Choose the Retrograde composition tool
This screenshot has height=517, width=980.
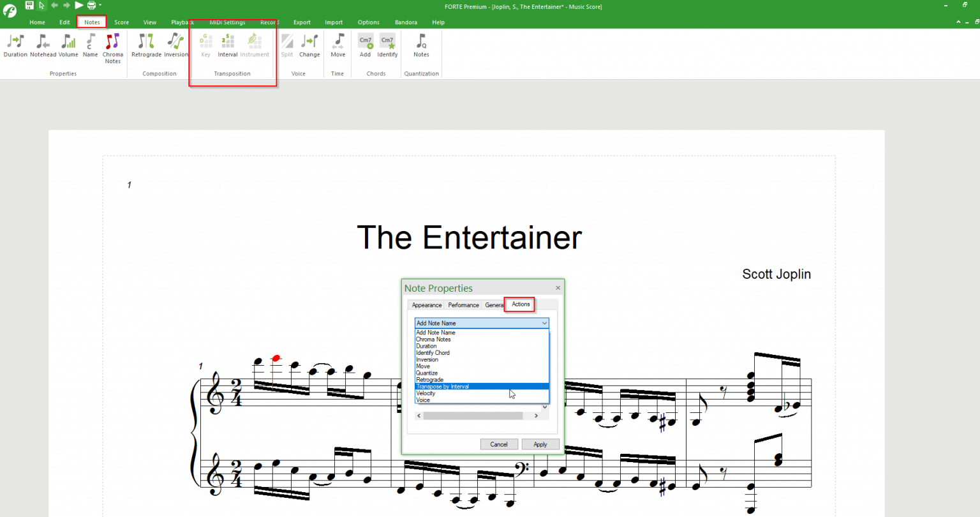(x=146, y=45)
